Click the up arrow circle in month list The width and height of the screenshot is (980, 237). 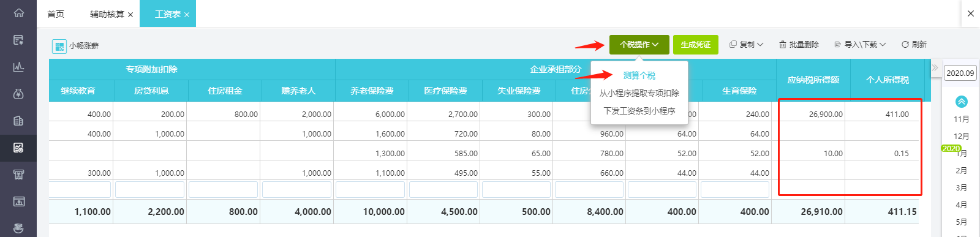tap(962, 101)
